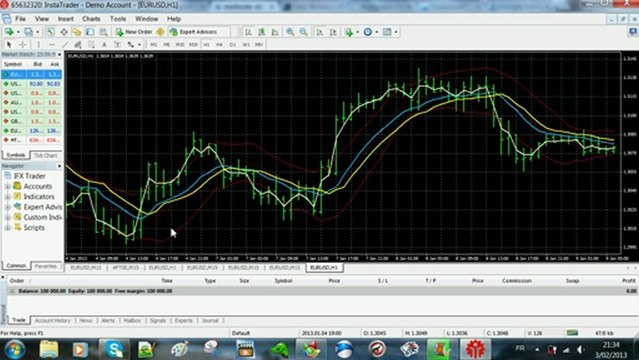The width and height of the screenshot is (639, 360).
Task: Select the trendline drawing tool
Action: pos(65,44)
